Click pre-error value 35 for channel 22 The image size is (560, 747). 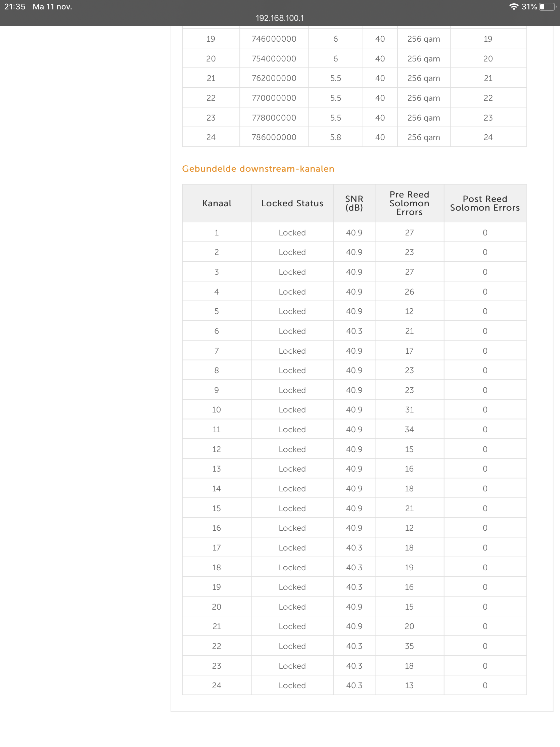tap(409, 646)
